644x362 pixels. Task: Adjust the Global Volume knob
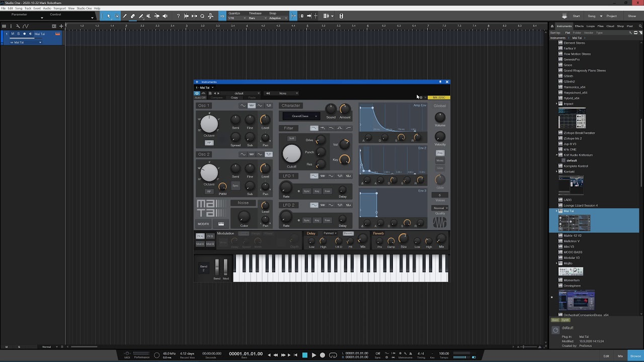(440, 117)
